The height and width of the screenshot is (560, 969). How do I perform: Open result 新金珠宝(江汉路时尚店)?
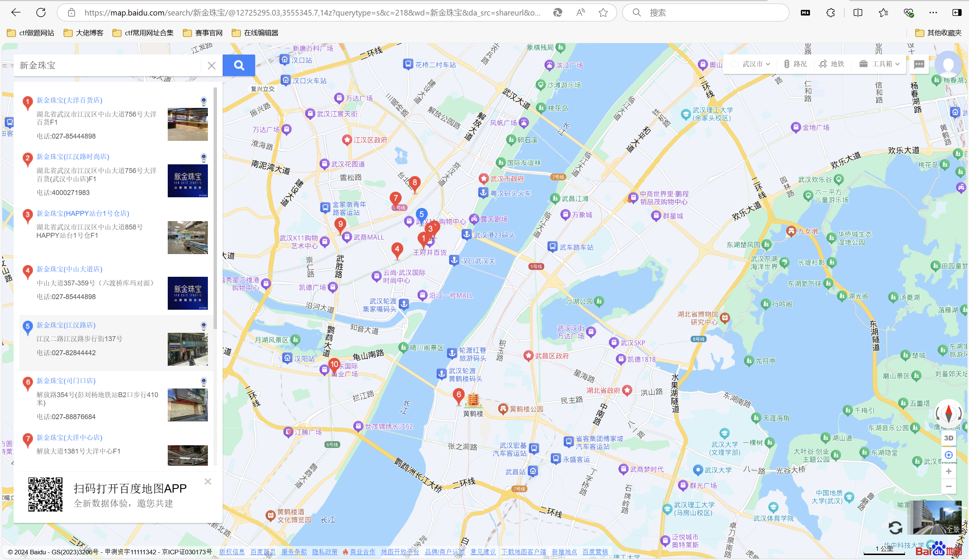[x=73, y=156]
